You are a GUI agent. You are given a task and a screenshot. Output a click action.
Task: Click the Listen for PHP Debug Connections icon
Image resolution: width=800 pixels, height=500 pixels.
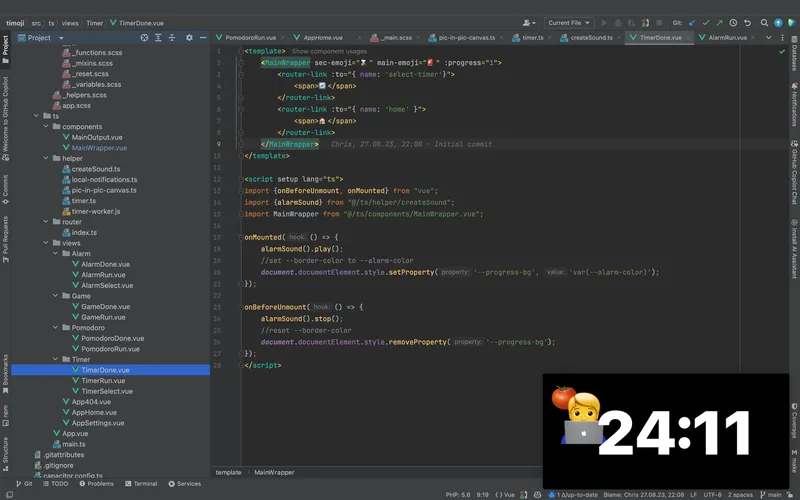(645, 23)
